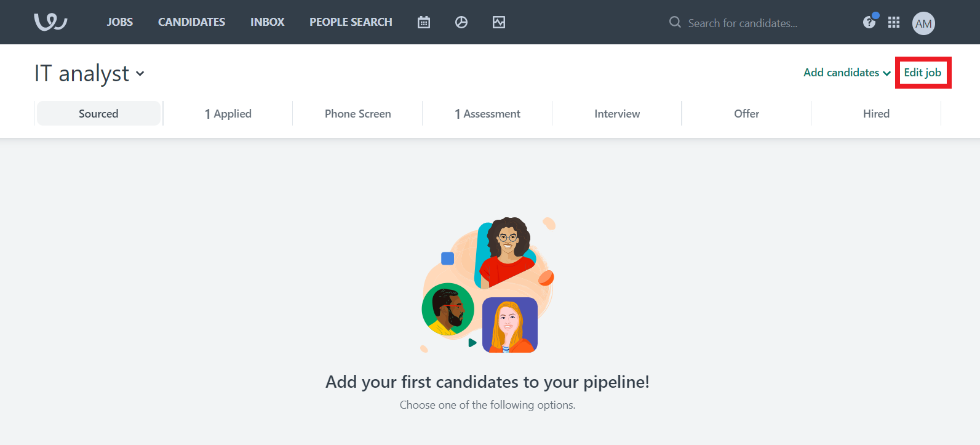Select the Hired stage tab
The width and height of the screenshot is (980, 445).
(x=876, y=114)
